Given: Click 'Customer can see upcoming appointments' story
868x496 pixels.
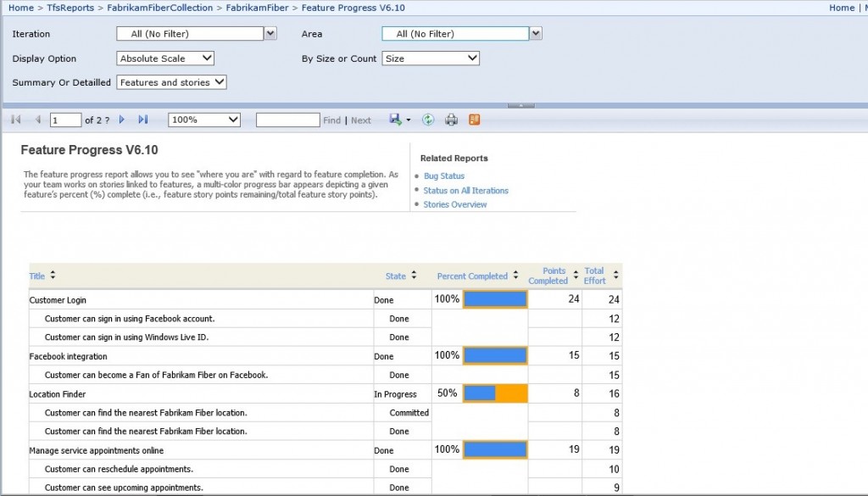Looking at the screenshot, I should click(124, 488).
